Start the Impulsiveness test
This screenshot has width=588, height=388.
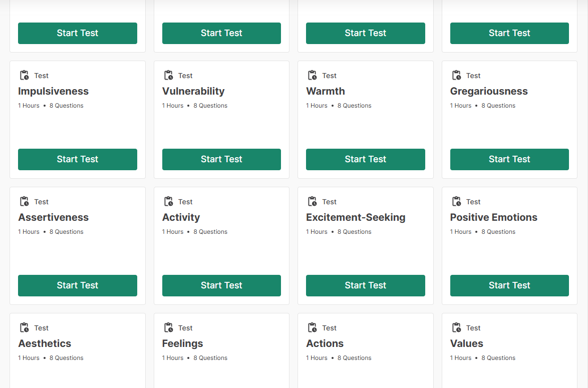pos(78,159)
